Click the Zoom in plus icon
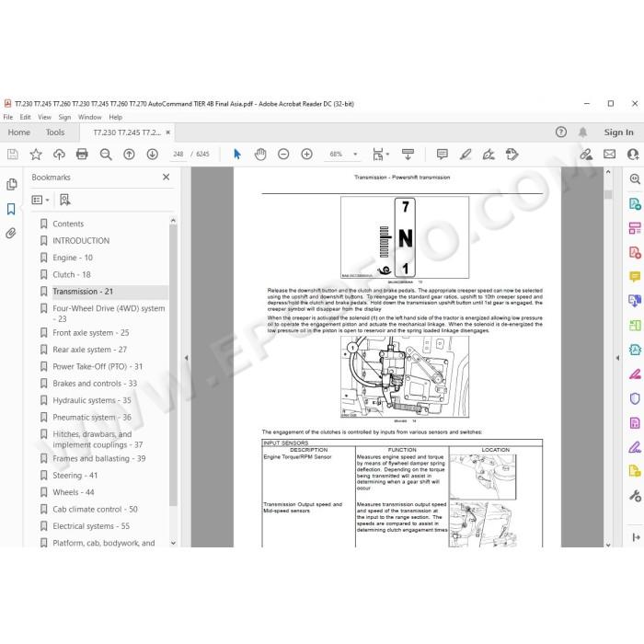 pyautogui.click(x=306, y=155)
